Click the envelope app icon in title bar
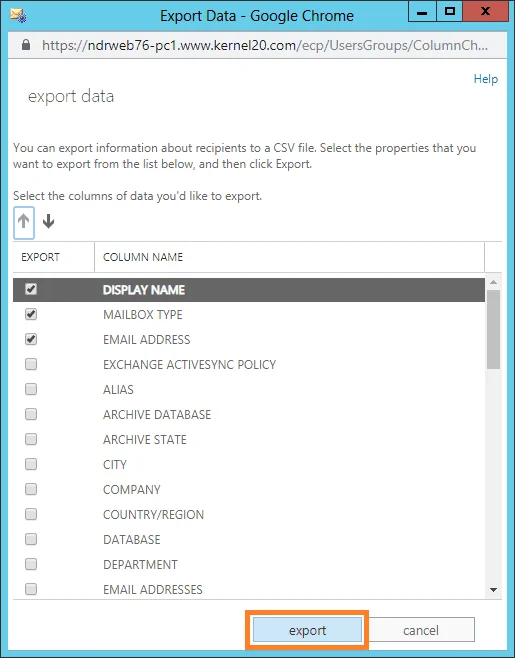This screenshot has height=658, width=515. click(x=19, y=16)
